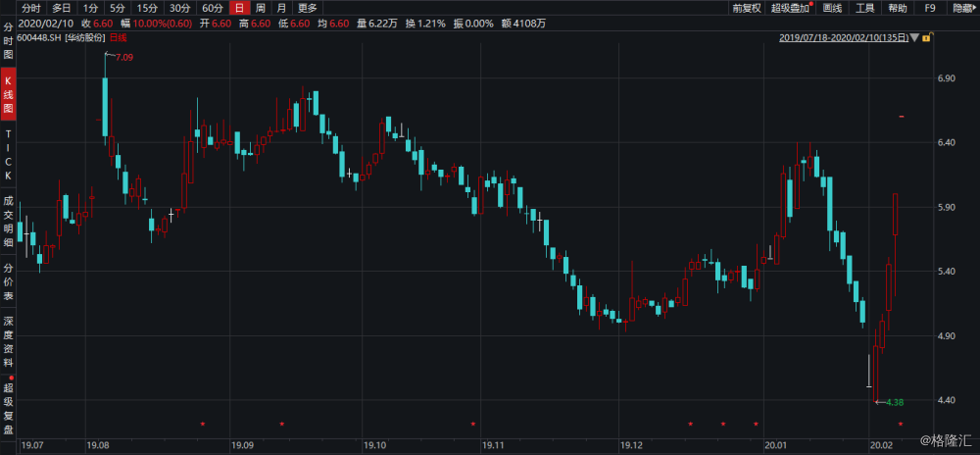Click the 2019/07/18-2020/02/10 date range link
This screenshot has width=980, height=455.
pos(843,37)
